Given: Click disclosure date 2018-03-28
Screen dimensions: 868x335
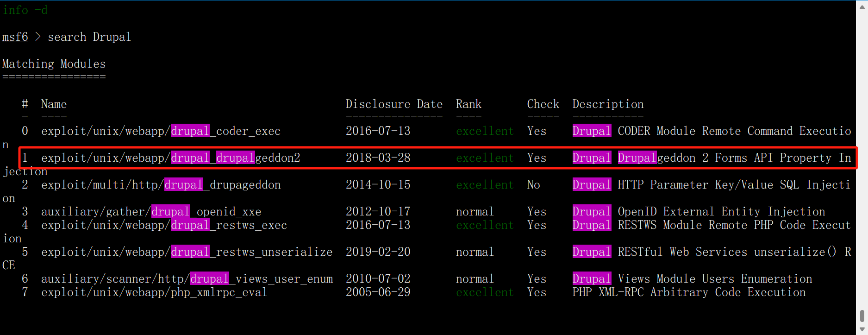Looking at the screenshot, I should pos(378,158).
